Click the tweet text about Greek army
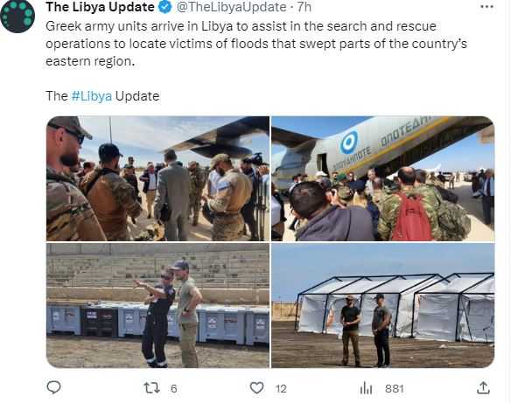 click(256, 44)
